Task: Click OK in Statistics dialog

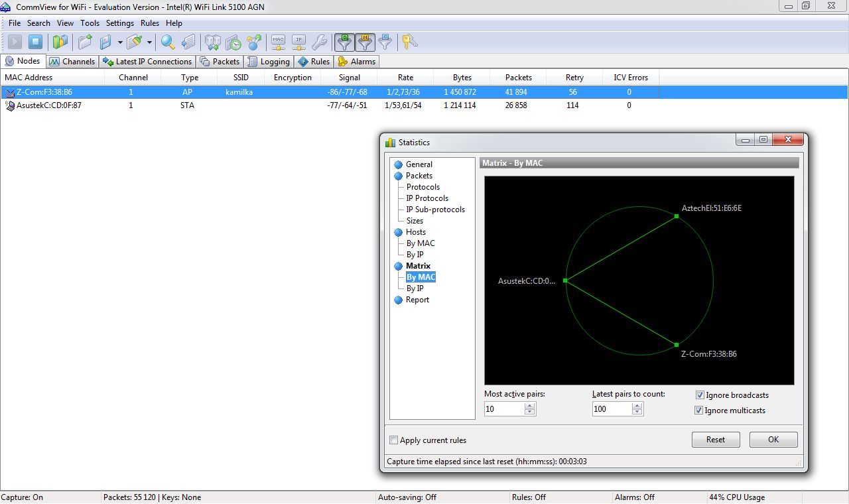Action: 773,440
